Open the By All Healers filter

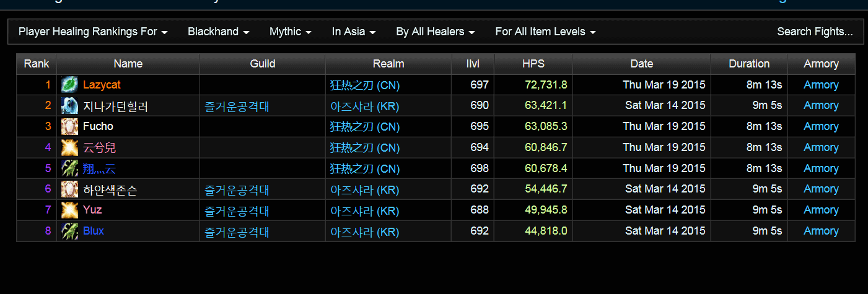(x=436, y=32)
